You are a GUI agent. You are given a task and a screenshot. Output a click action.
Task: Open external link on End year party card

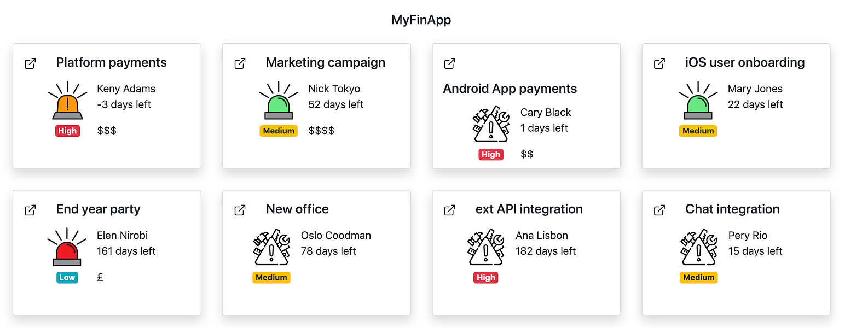click(x=31, y=210)
